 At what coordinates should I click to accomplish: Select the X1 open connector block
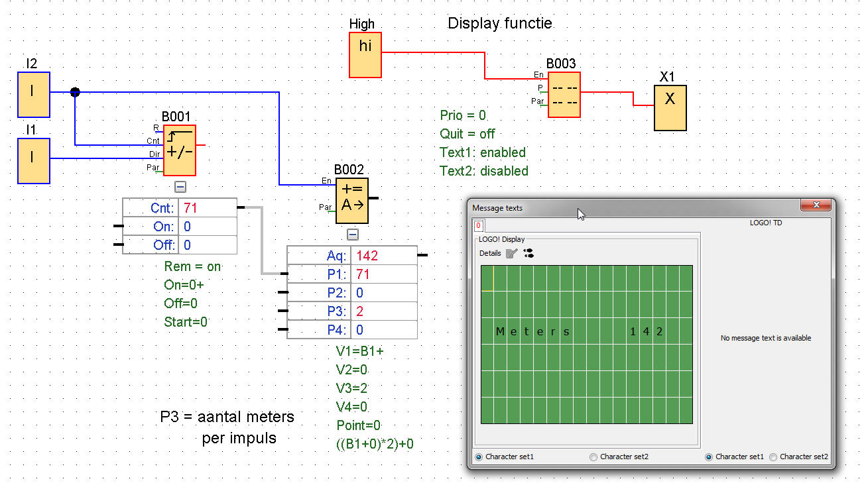tap(670, 107)
